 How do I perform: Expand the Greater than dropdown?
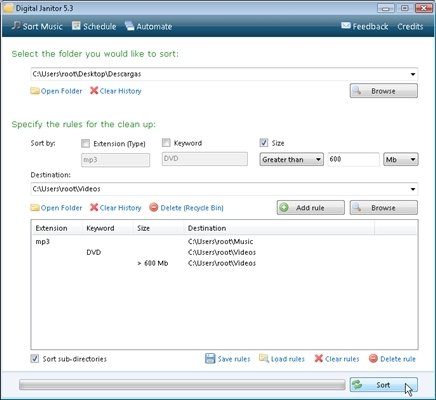coord(291,159)
